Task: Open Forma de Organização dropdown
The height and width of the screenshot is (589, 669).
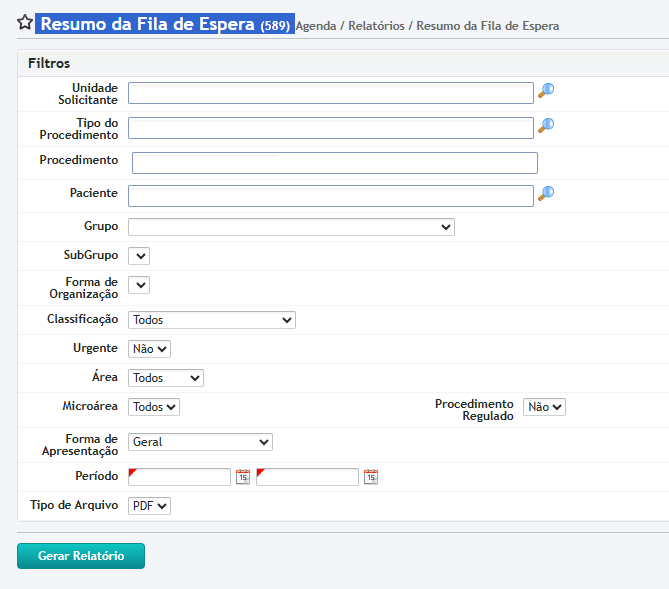Action: tap(139, 285)
